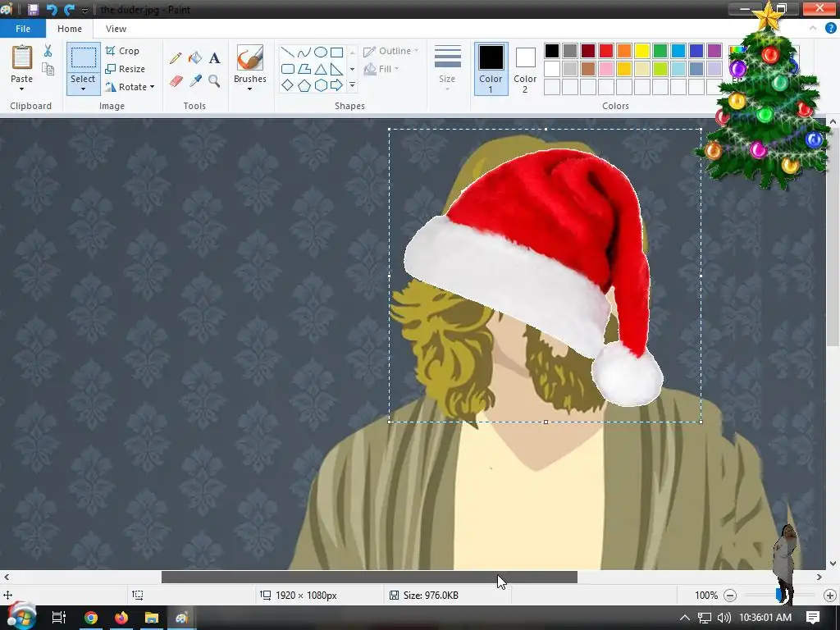840x630 pixels.
Task: Switch to the View tab
Action: (x=116, y=29)
